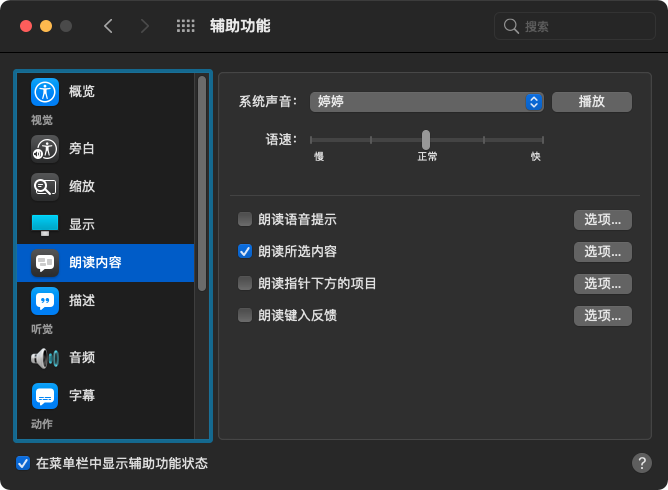The height and width of the screenshot is (490, 668).
Task: Click the 概览 accessibility icon in sidebar
Action: (x=45, y=92)
